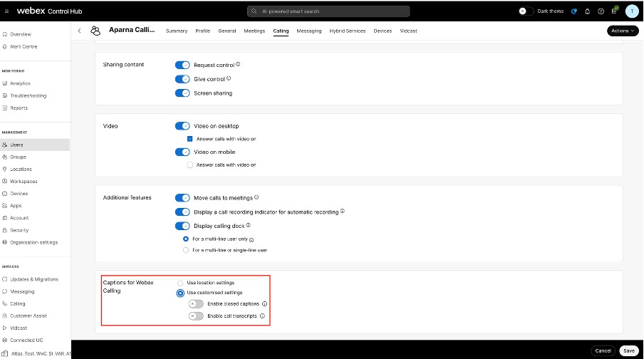
Task: Open the user profile avatar
Action: 632,11
